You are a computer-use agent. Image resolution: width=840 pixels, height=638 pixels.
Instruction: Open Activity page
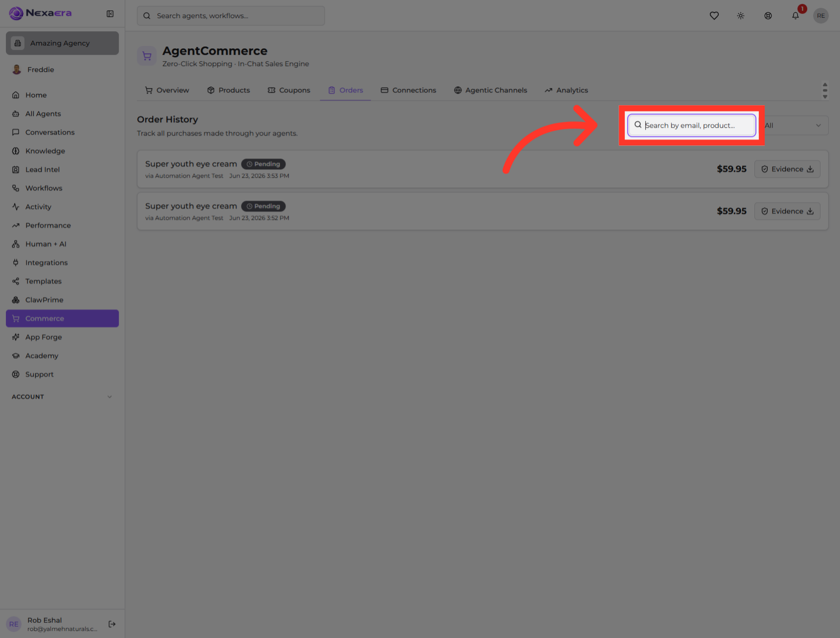(x=62, y=206)
